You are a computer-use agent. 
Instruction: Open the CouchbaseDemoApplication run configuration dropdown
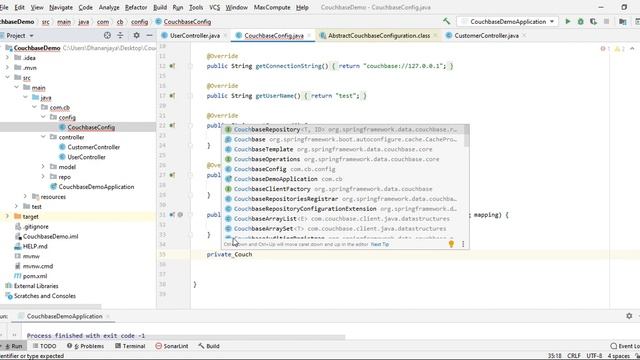[508, 22]
